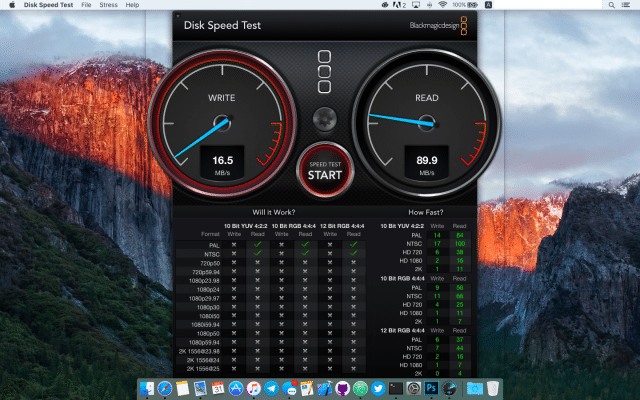Screen dimensions: 640x400
Task: Click the Wi-Fi status icon
Action: pyautogui.click(x=442, y=5)
